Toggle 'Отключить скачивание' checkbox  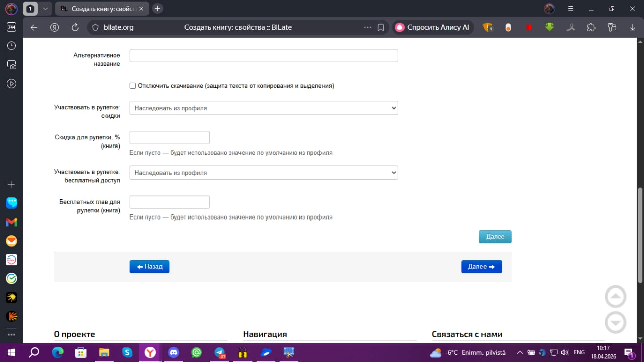(x=133, y=86)
